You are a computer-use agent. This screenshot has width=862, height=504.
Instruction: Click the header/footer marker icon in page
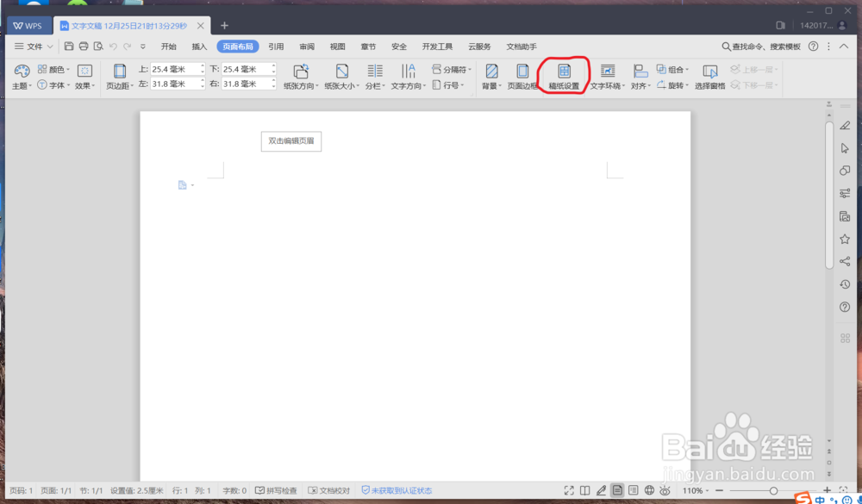pos(183,185)
